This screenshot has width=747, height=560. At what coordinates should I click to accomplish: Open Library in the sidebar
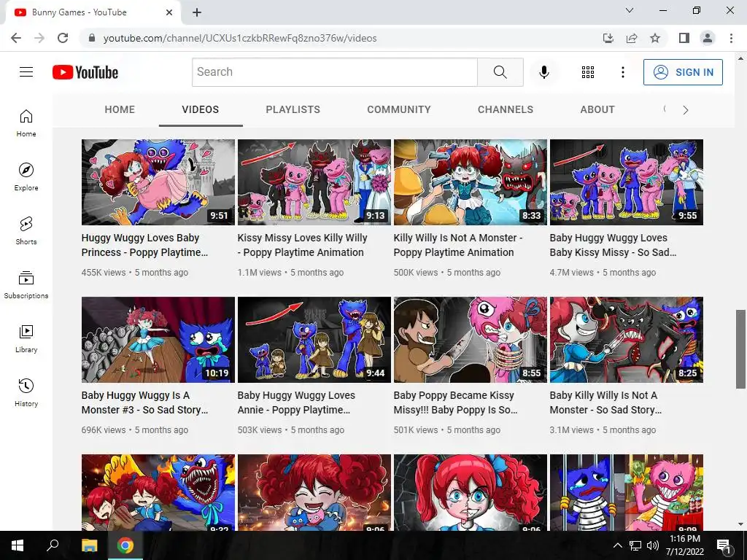pos(26,338)
